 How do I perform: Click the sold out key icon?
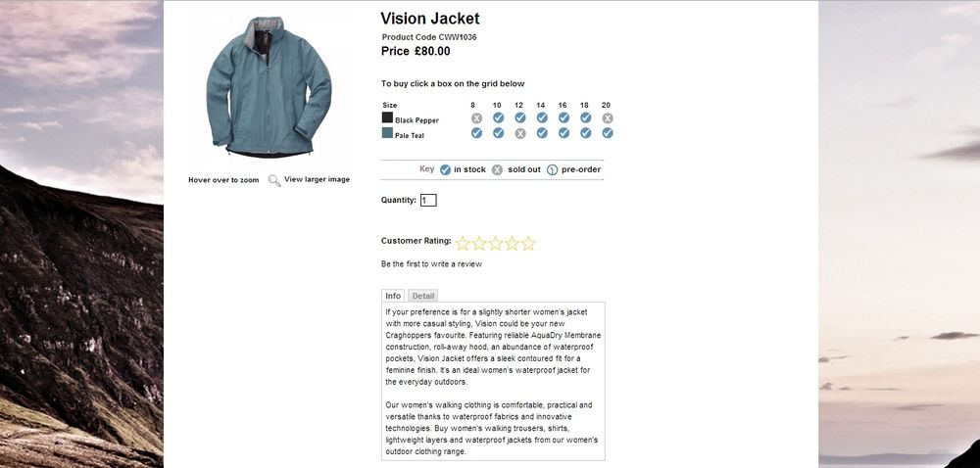(497, 169)
